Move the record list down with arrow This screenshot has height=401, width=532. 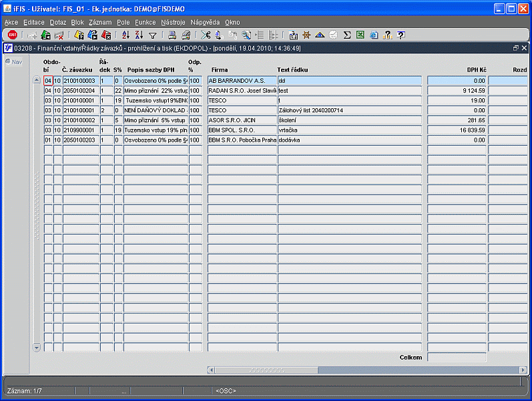point(37,348)
